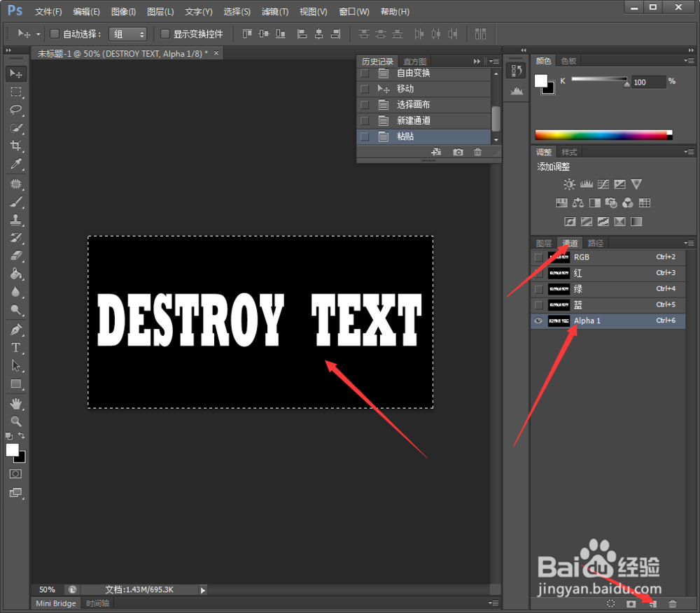Image resolution: width=700 pixels, height=613 pixels.
Task: Select the Dodge tool
Action: point(16,309)
